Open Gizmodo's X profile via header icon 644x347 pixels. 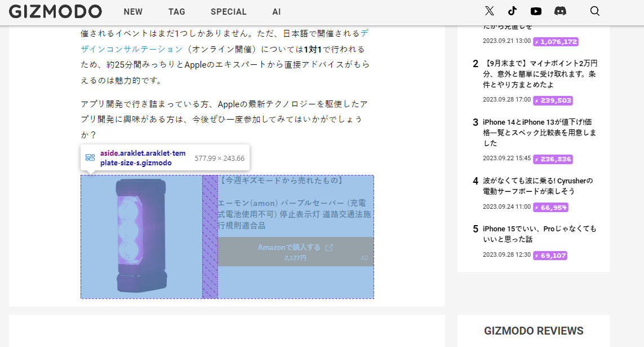click(x=489, y=11)
